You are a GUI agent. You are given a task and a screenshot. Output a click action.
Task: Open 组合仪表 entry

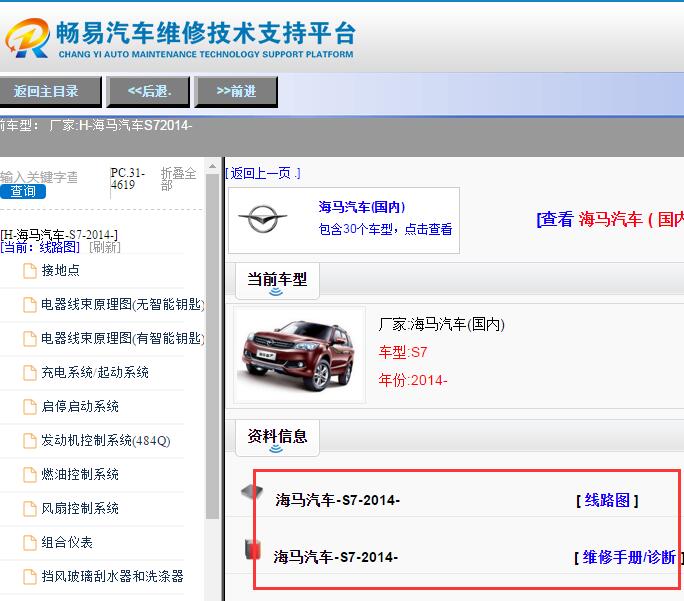point(67,543)
